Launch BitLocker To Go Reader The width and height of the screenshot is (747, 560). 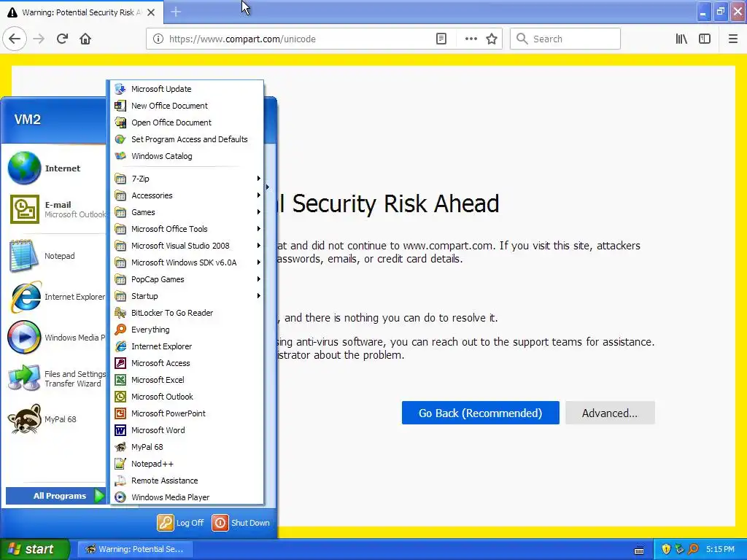(187, 313)
